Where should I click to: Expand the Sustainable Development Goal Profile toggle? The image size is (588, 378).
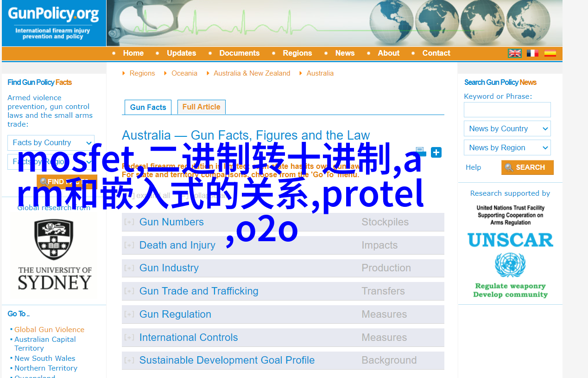[x=129, y=360]
